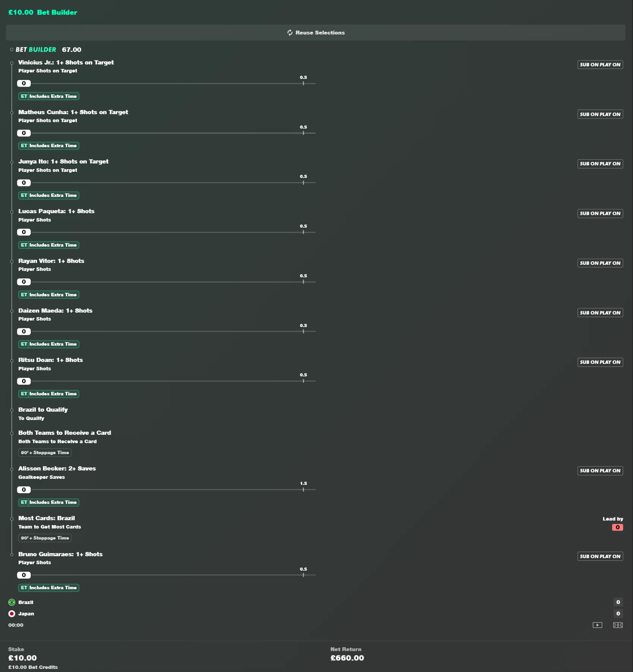This screenshot has width=633, height=672.
Task: Select the £10.00 Bet Builder title
Action: click(43, 13)
